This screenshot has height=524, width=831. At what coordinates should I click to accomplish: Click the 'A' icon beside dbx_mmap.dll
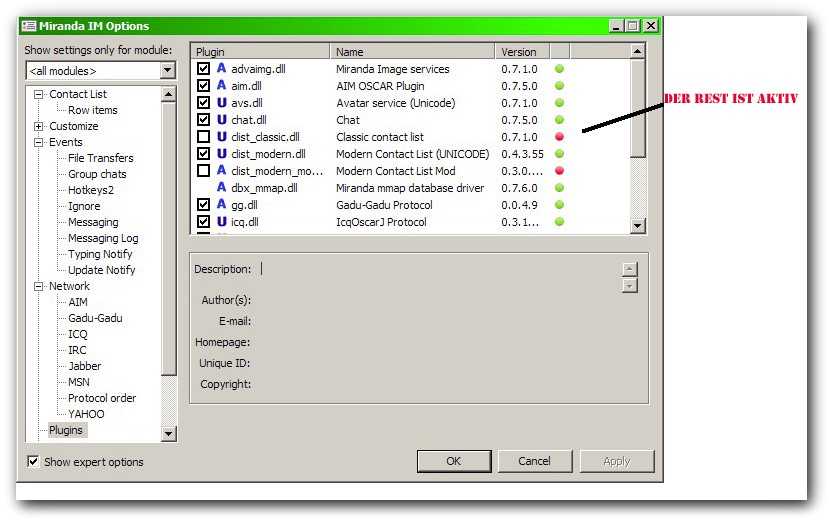coord(222,188)
